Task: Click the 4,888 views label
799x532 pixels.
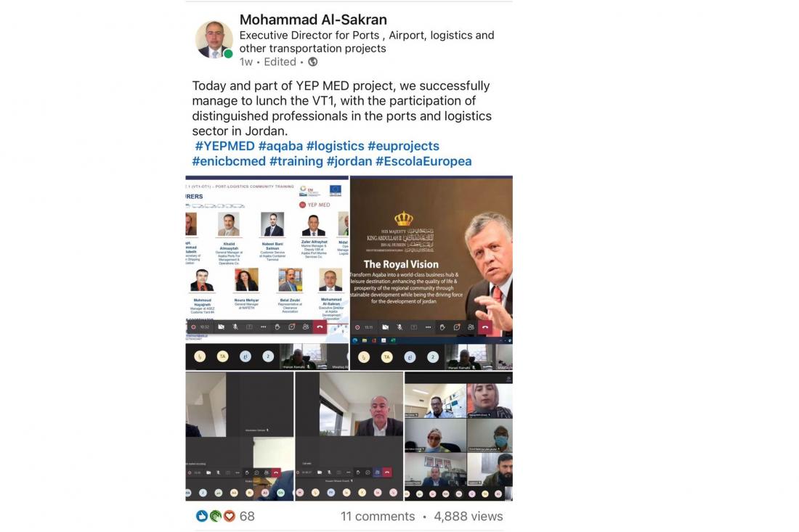Action: (469, 516)
